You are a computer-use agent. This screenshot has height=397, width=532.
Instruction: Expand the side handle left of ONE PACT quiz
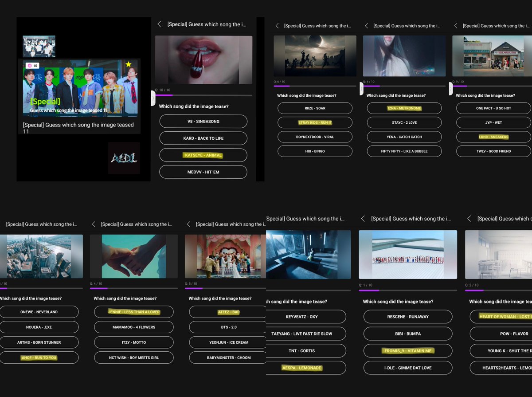[x=450, y=89]
